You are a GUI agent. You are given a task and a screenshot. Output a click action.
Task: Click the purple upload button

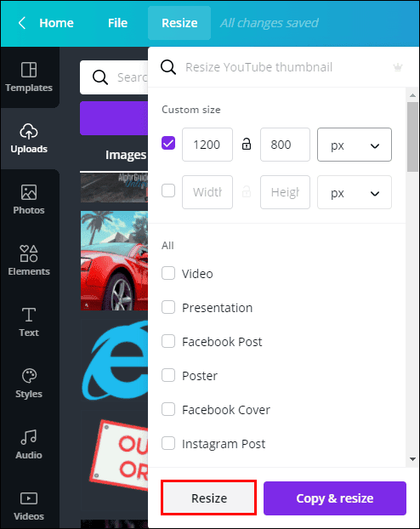point(114,118)
